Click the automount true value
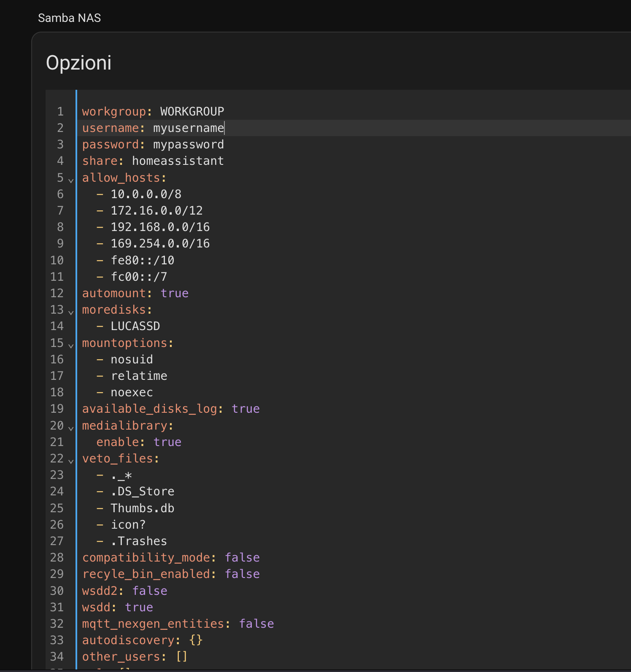 tap(174, 293)
